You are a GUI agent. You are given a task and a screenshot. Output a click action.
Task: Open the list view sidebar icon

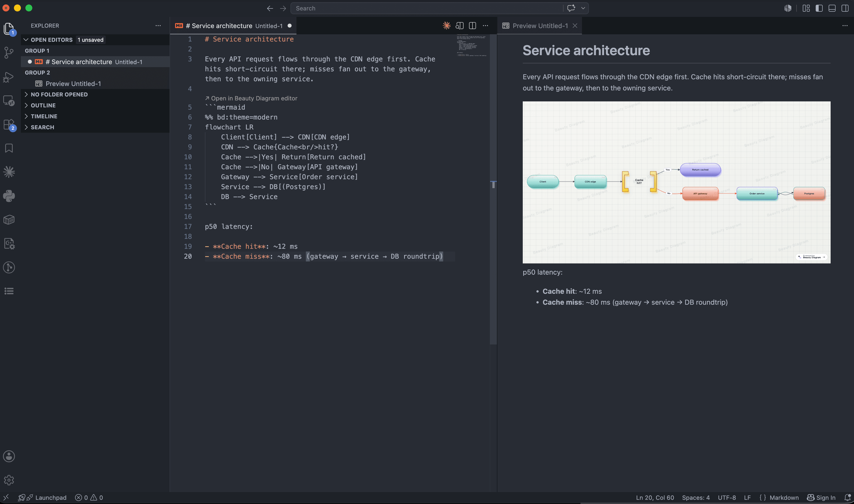point(9,291)
